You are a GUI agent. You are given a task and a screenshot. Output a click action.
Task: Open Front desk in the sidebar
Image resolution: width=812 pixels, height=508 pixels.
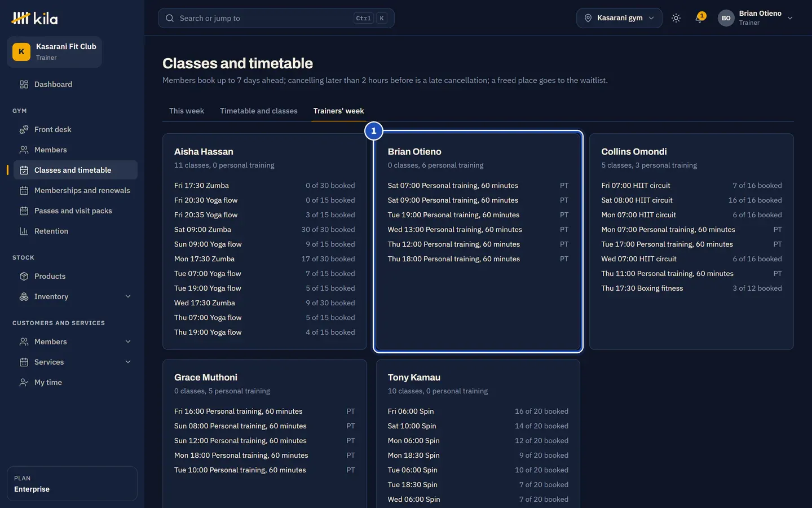pos(76,129)
